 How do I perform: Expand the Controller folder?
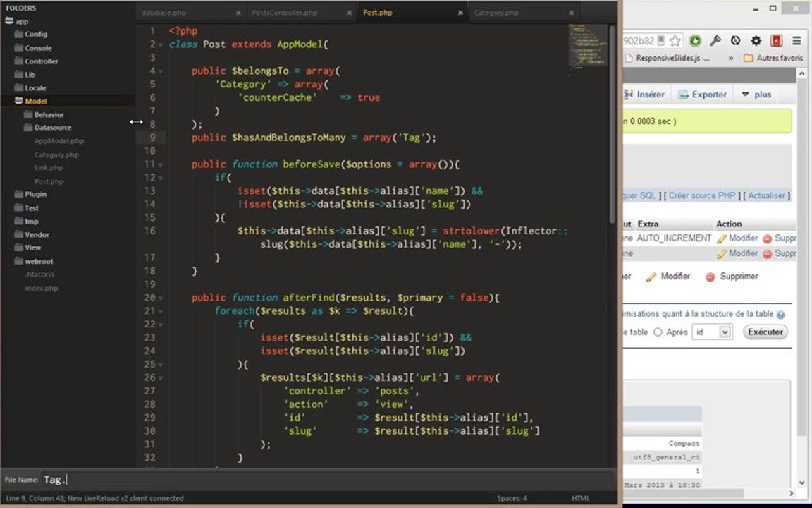coord(36,61)
